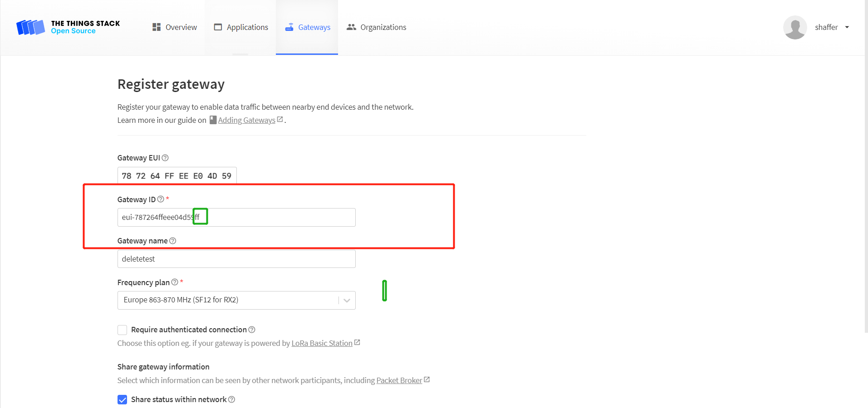868x408 pixels.
Task: Uncheck Share status within network
Action: [122, 399]
